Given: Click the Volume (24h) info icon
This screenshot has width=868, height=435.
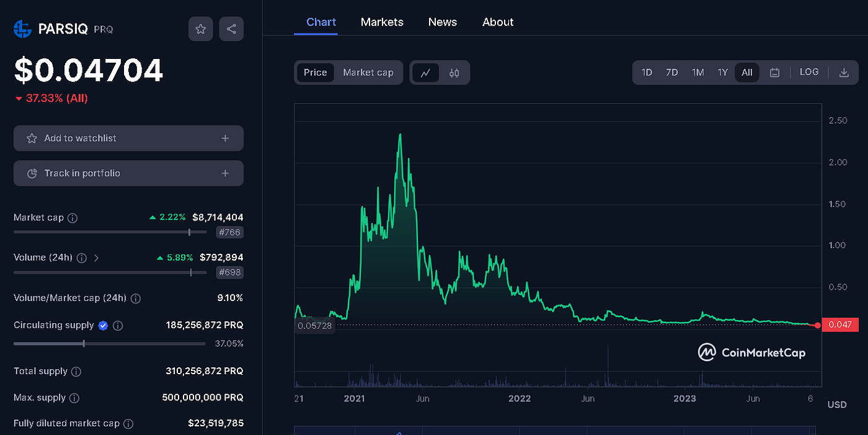Looking at the screenshot, I should point(81,258).
